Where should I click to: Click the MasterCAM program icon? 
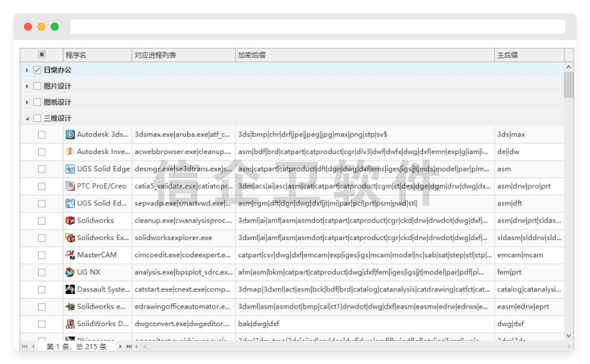[70, 255]
